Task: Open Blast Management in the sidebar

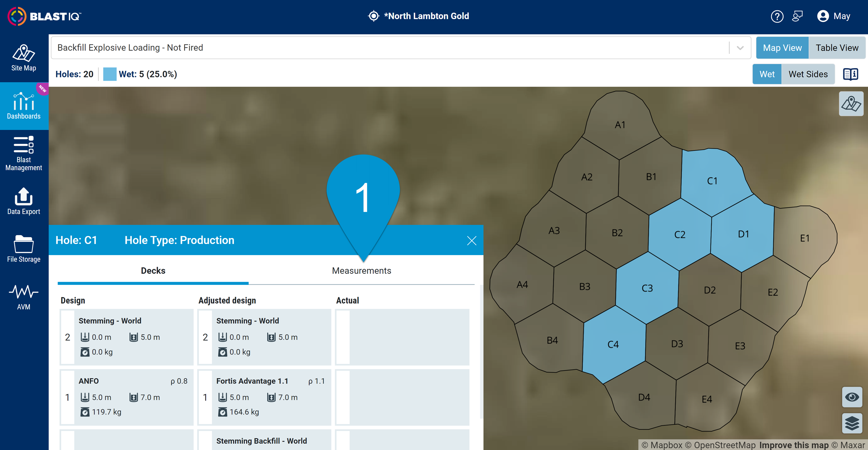Action: (23, 154)
